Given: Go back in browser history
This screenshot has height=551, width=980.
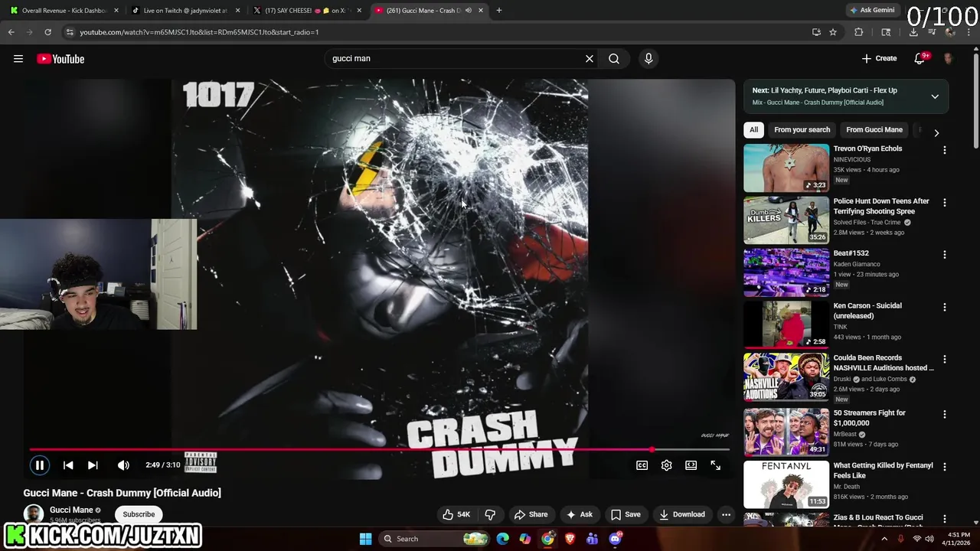Looking at the screenshot, I should click(x=11, y=32).
